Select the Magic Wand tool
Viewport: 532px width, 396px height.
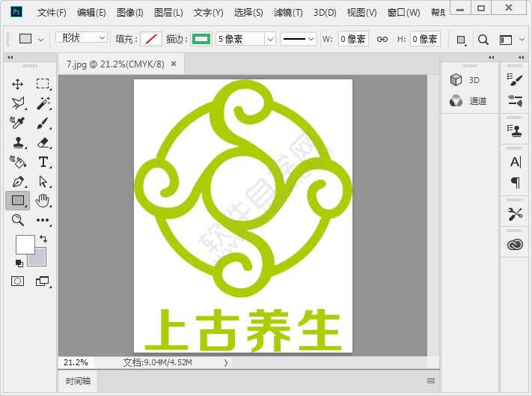[x=43, y=103]
